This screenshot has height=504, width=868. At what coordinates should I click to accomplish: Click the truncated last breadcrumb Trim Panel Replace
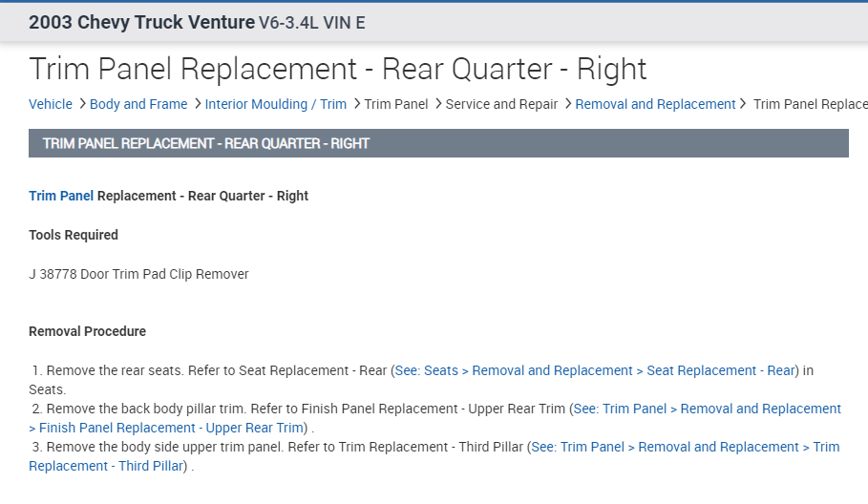(810, 104)
